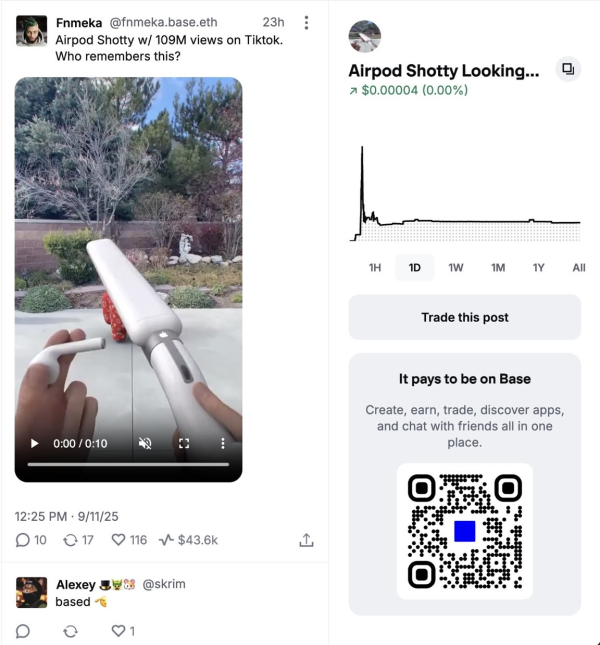Play the Airpod Shotty video
This screenshot has height=645, width=600.
coord(35,443)
